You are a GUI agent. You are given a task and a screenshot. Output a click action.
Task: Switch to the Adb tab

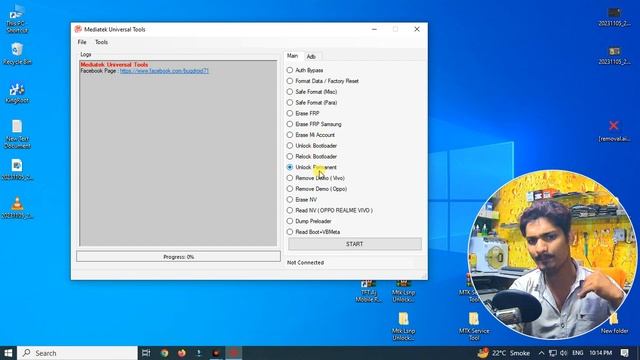tap(311, 56)
